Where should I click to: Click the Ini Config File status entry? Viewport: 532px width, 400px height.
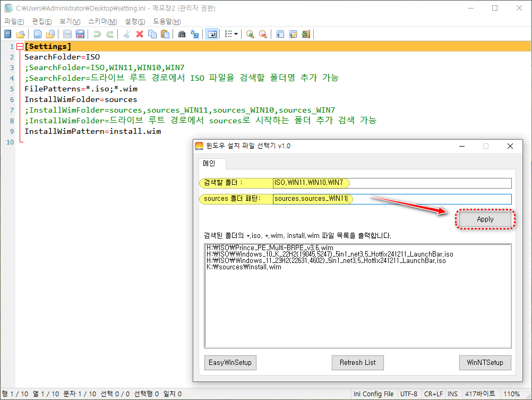pos(373,394)
